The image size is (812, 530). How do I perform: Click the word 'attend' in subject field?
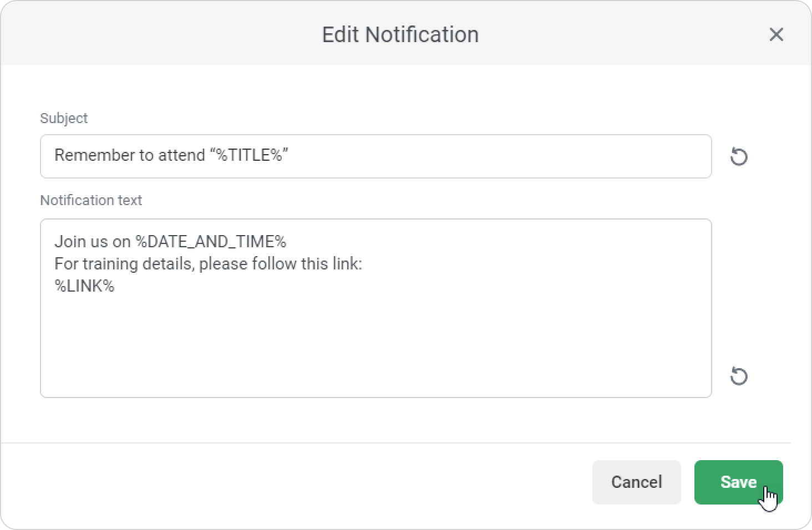tap(181, 155)
